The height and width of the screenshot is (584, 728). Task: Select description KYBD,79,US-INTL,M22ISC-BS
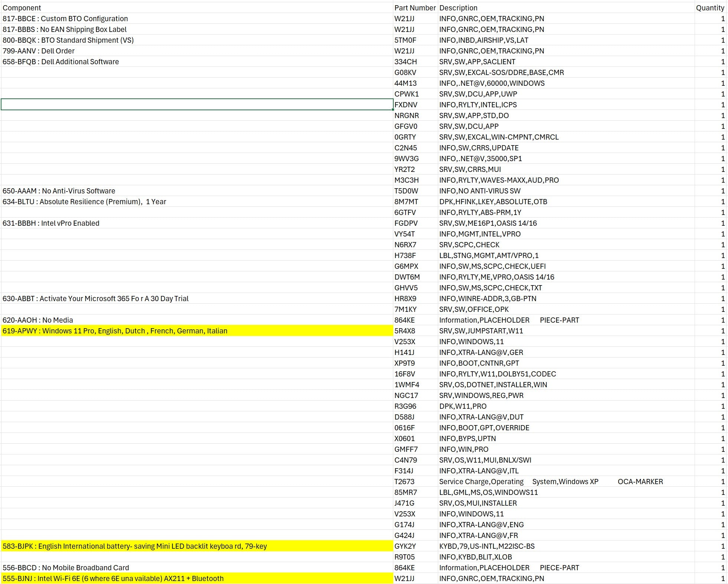tap(566, 546)
